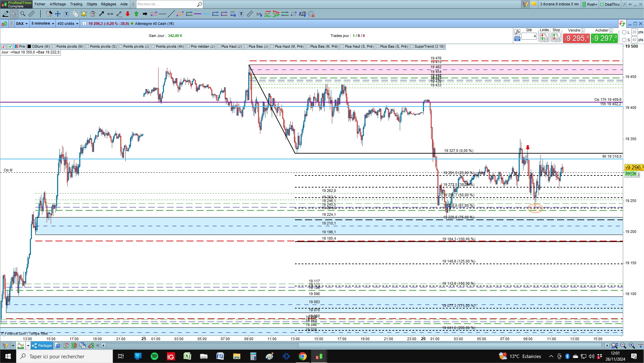Select the red triangle pattern tool
Image resolution: width=644 pixels, height=363 pixels.
(x=276, y=14)
